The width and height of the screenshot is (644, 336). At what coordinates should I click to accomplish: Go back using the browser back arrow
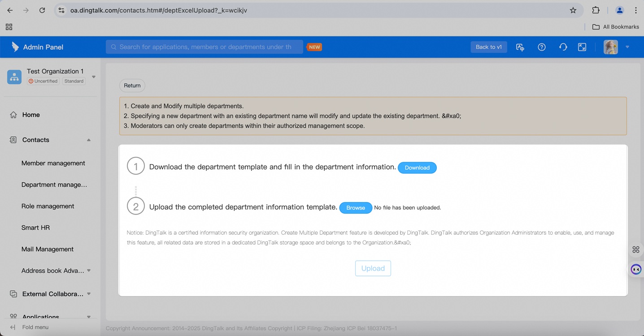pyautogui.click(x=10, y=10)
